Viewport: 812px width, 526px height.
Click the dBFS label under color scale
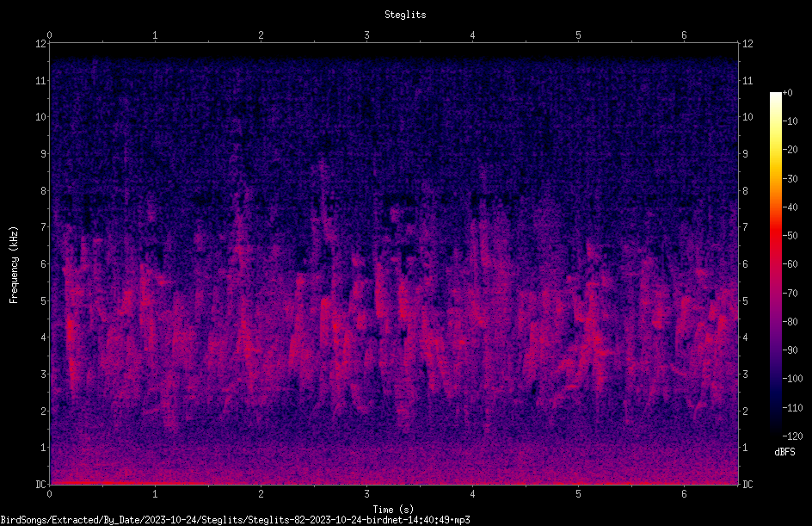pos(784,452)
